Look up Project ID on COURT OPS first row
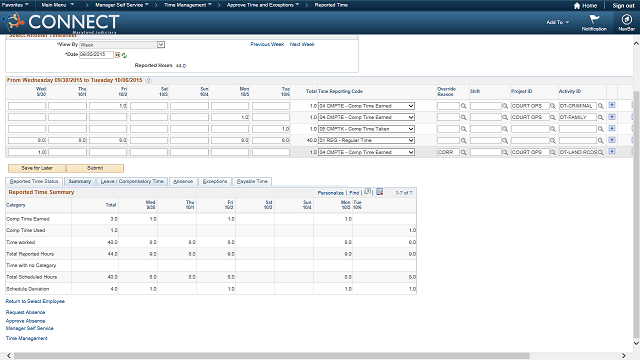This screenshot has width=640, height=360. pyautogui.click(x=553, y=106)
